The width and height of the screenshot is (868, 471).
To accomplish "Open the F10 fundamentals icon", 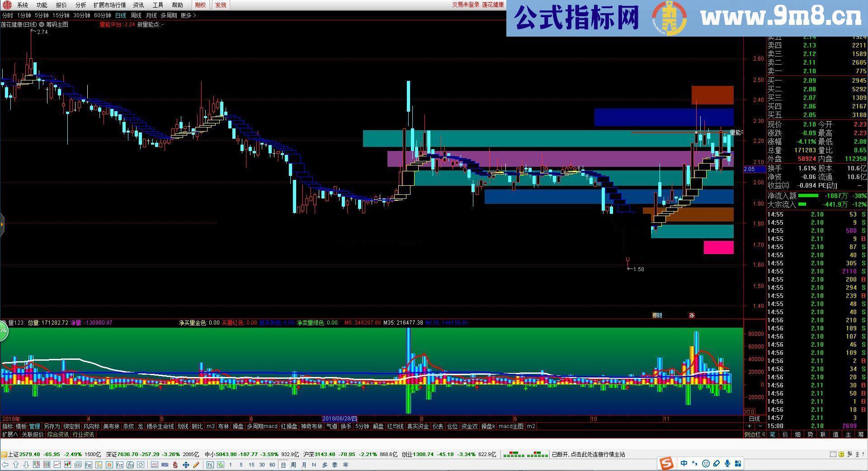I will (89, 465).
